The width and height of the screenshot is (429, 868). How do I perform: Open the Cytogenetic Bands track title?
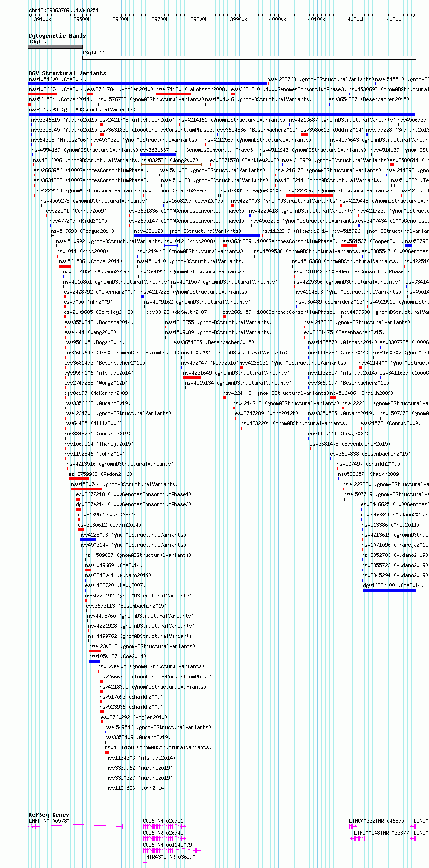tap(57, 36)
